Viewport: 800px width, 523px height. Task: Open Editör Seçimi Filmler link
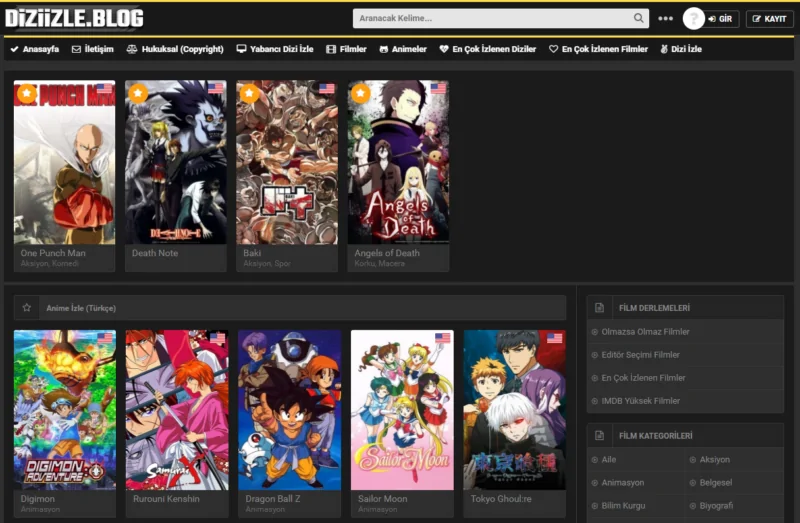tap(640, 355)
